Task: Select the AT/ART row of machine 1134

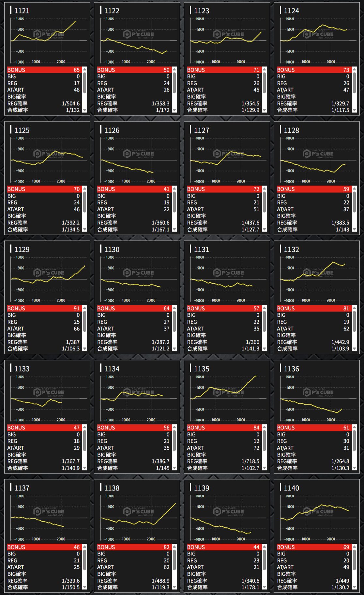Action: coord(133,448)
